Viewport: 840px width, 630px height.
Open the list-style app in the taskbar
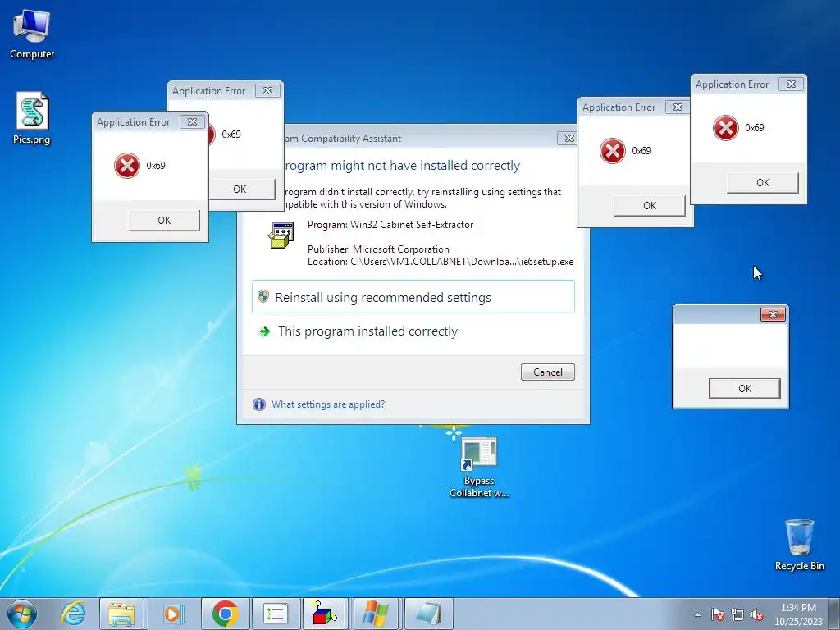pyautogui.click(x=276, y=614)
